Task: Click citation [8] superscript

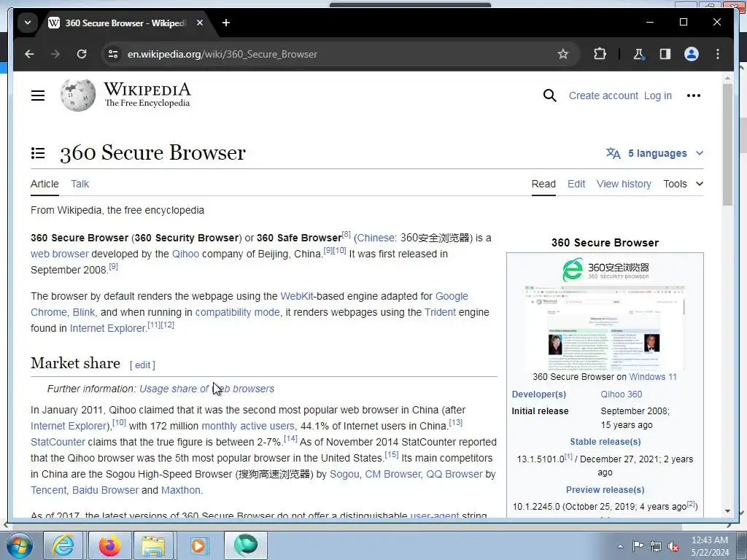Action: pos(347,234)
